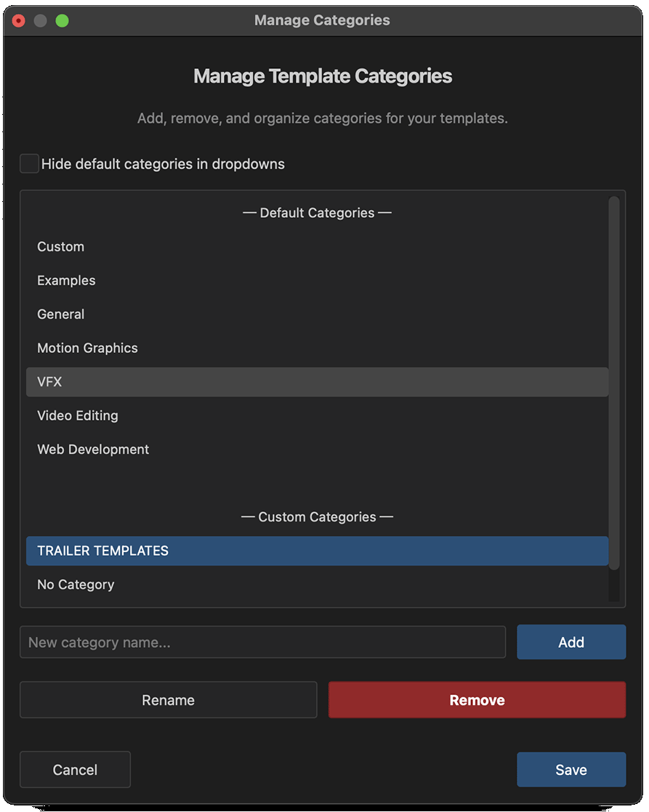Click the Custom Categories section header
The image size is (649, 812).
coord(317,517)
